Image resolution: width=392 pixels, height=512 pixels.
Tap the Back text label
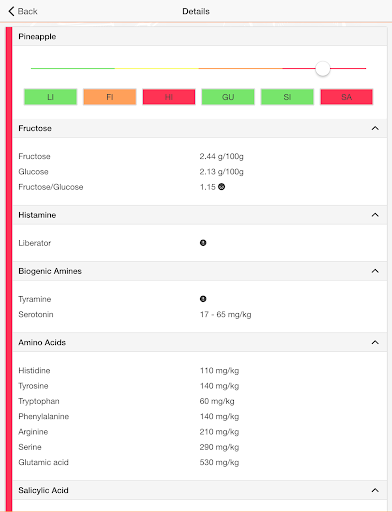click(27, 11)
